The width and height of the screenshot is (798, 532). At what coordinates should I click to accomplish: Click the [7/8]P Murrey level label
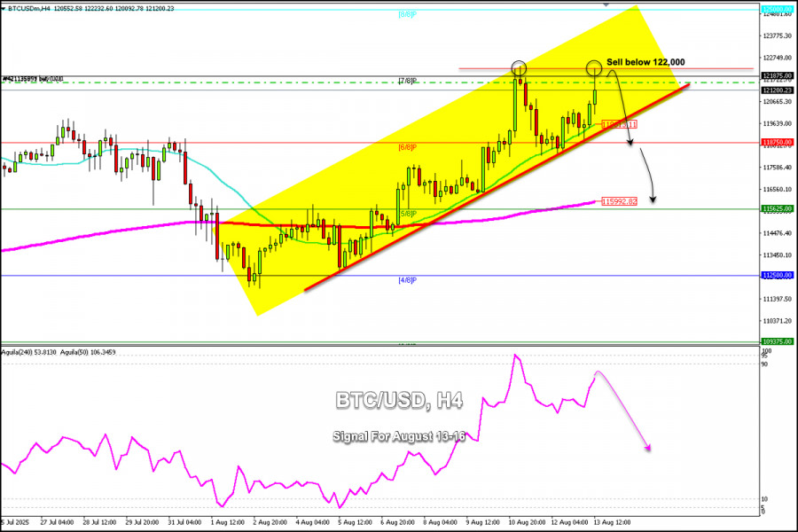click(x=407, y=81)
